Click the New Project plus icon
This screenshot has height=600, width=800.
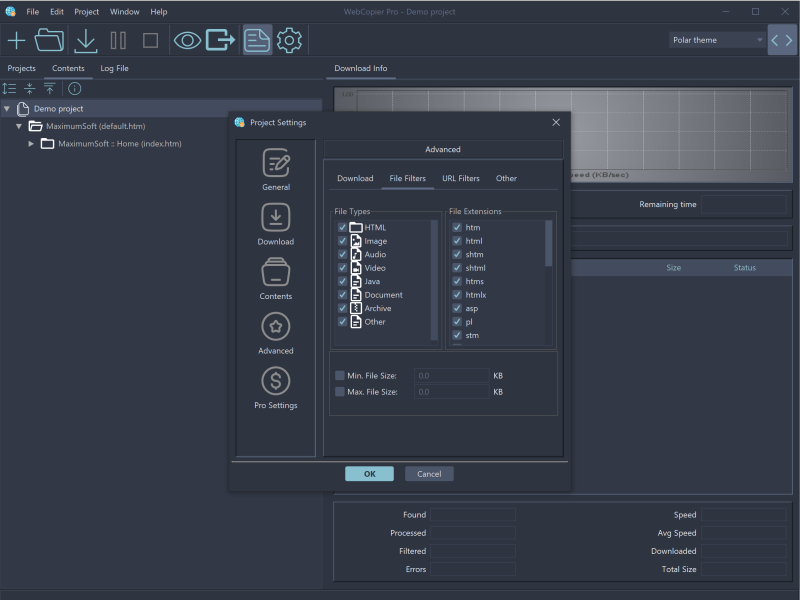coord(16,40)
